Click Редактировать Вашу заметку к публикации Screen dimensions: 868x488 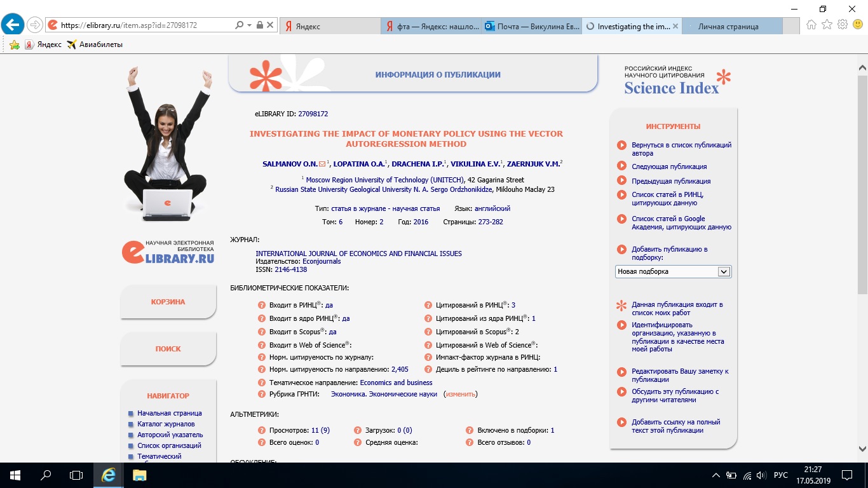click(680, 375)
